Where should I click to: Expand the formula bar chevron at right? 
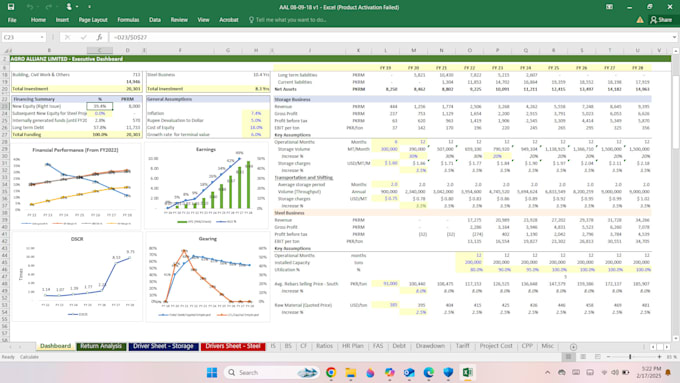(x=674, y=37)
